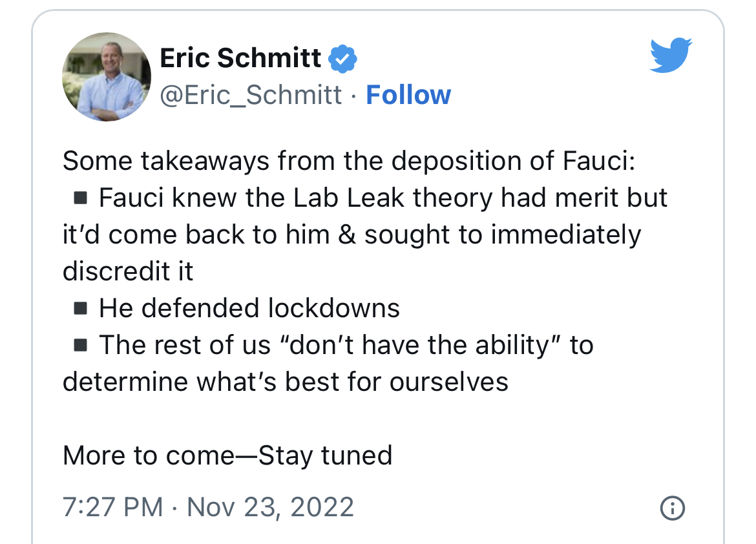756x544 pixels.
Task: Click the bullet before 'He defended lockdowns'
Action: (81, 308)
